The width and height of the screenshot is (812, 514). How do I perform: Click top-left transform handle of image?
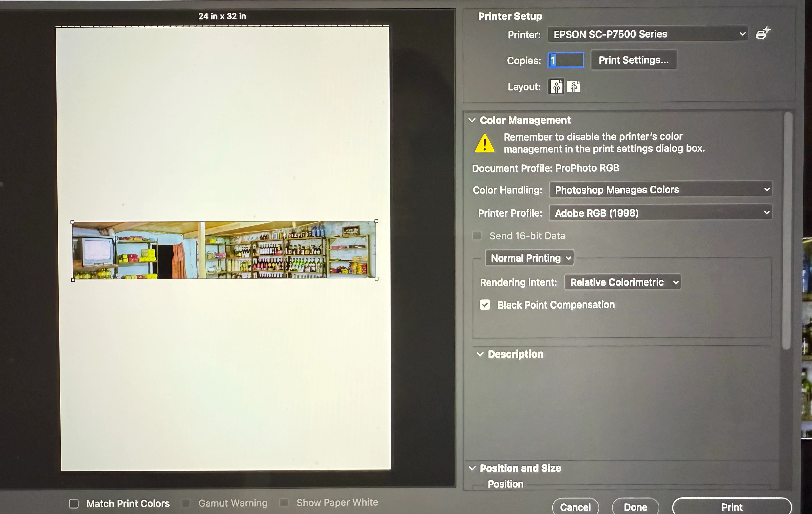[x=72, y=222]
